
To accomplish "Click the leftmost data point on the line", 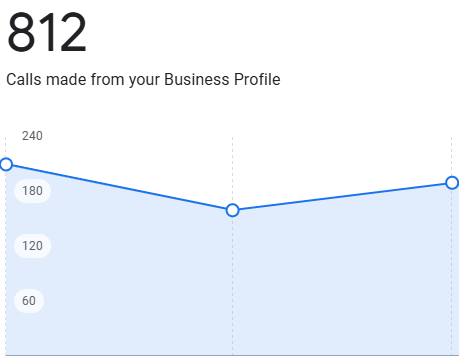I will click(6, 164).
